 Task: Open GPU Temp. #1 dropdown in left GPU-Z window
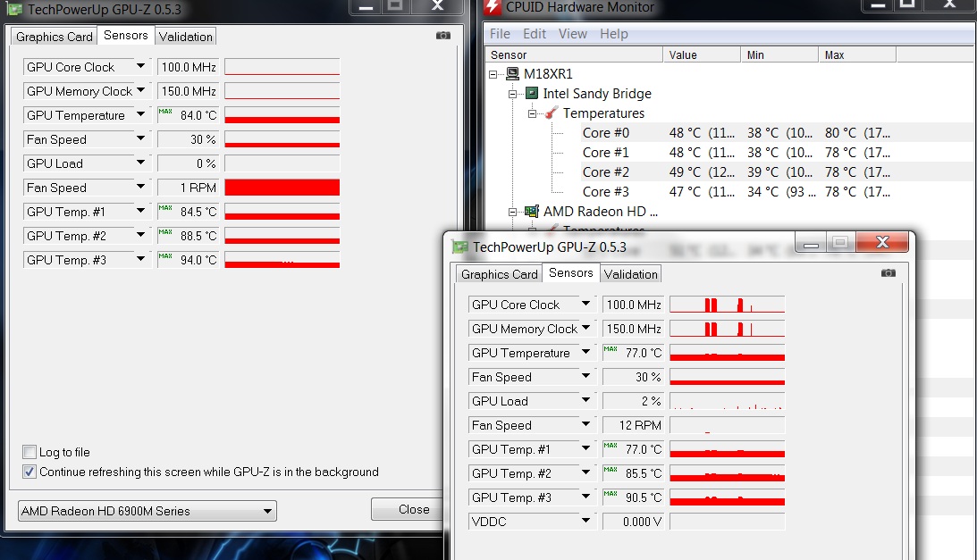141,211
